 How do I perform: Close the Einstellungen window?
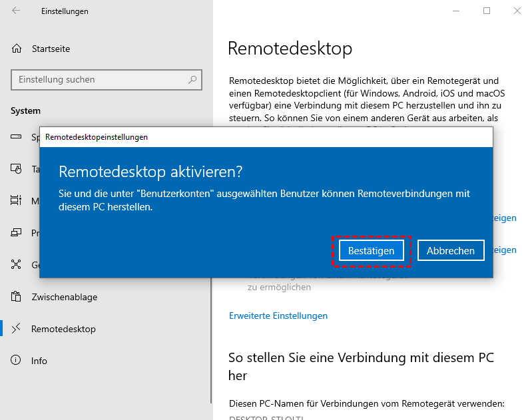click(x=517, y=11)
